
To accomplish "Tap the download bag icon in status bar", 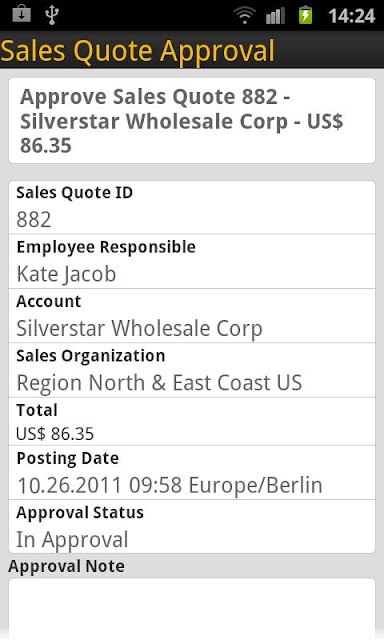I will click(22, 15).
